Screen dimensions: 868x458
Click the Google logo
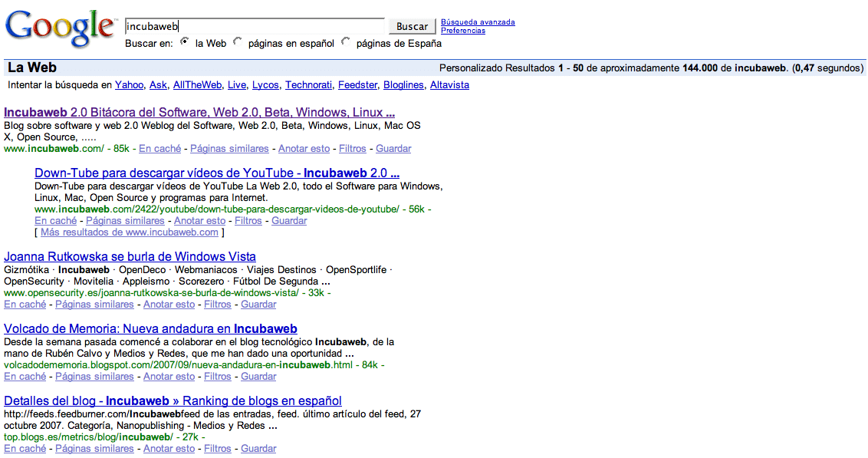click(x=60, y=29)
